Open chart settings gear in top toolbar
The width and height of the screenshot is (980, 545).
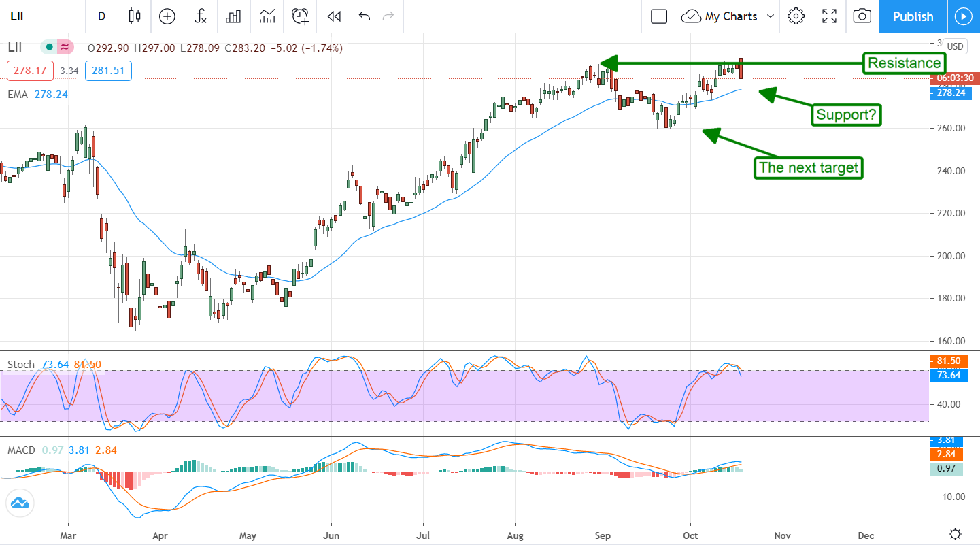click(796, 16)
